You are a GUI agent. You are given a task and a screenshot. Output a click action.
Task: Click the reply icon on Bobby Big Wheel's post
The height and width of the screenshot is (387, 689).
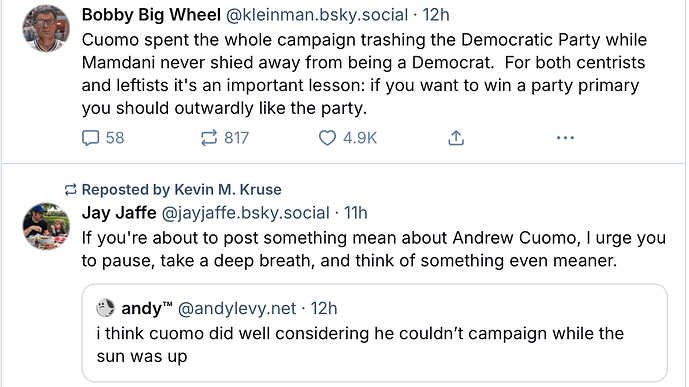point(91,138)
